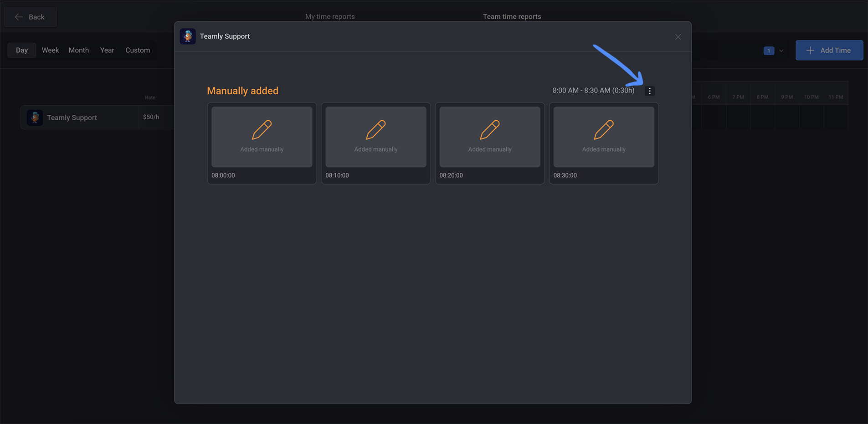
Task: Click the plus icon in Add Time
Action: coord(810,51)
